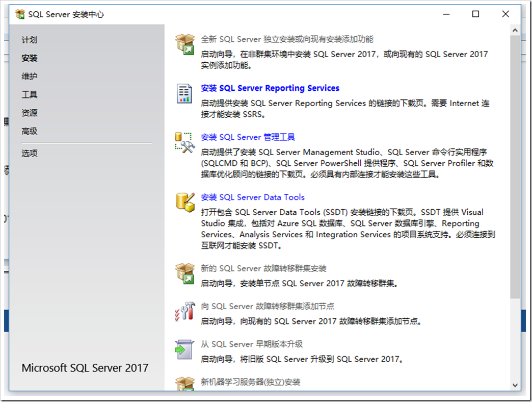
Task: Click the description mentioning SSRS
Action: (x=345, y=109)
